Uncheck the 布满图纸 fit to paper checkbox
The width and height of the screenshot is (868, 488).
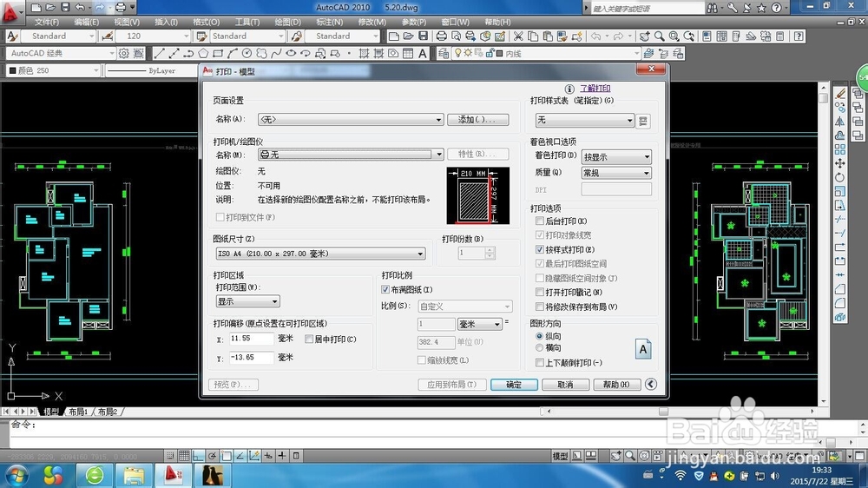[385, 290]
